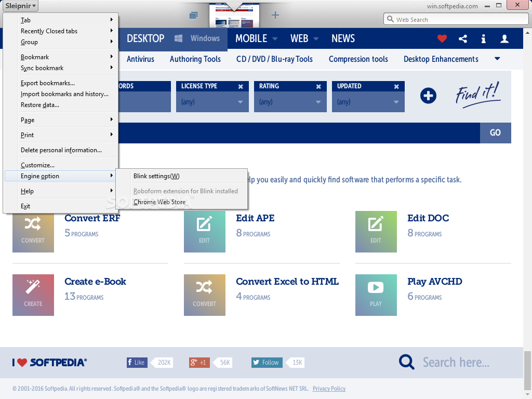The height and width of the screenshot is (399, 532).
Task: Open Chrome Web Store entry
Action: tap(181, 202)
